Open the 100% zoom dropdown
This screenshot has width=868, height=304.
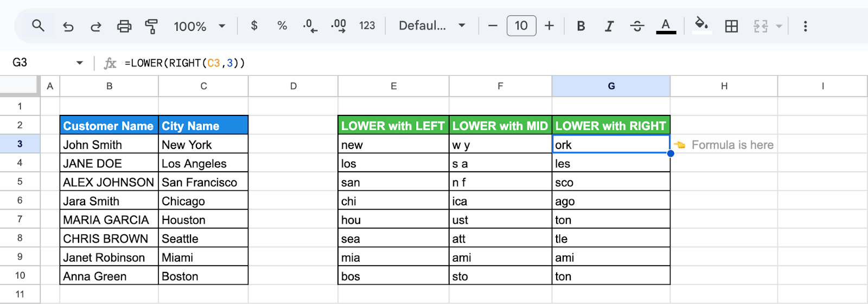(x=200, y=26)
